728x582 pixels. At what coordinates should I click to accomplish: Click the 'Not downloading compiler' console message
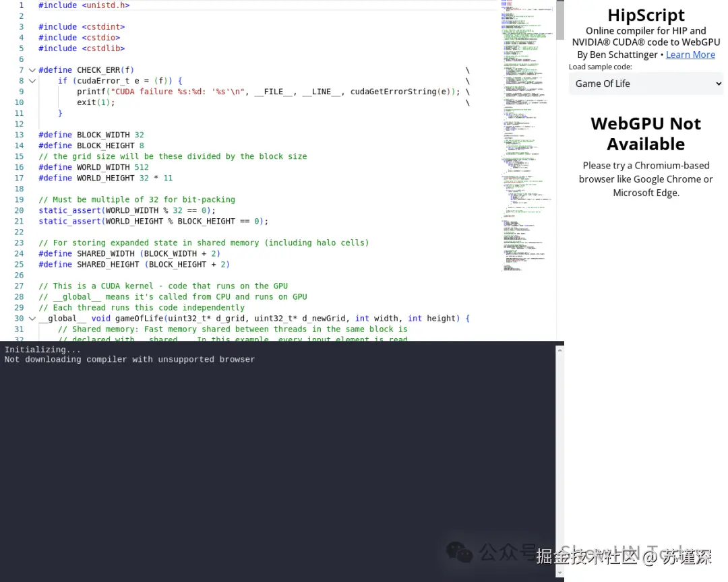pos(129,360)
